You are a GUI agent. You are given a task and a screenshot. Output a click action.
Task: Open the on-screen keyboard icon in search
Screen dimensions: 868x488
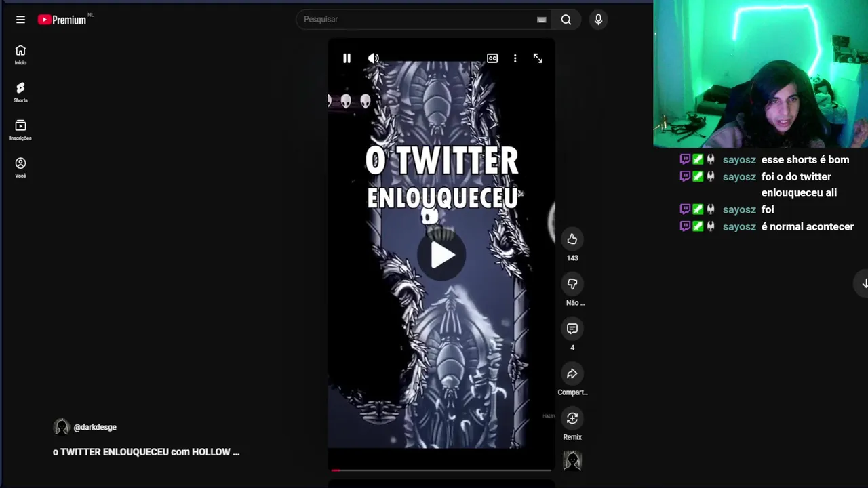tap(541, 20)
